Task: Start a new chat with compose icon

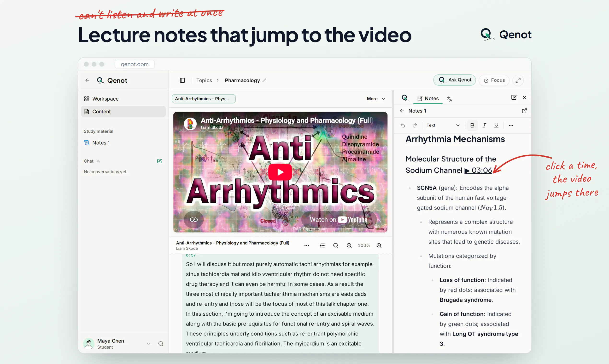Action: pos(159,161)
